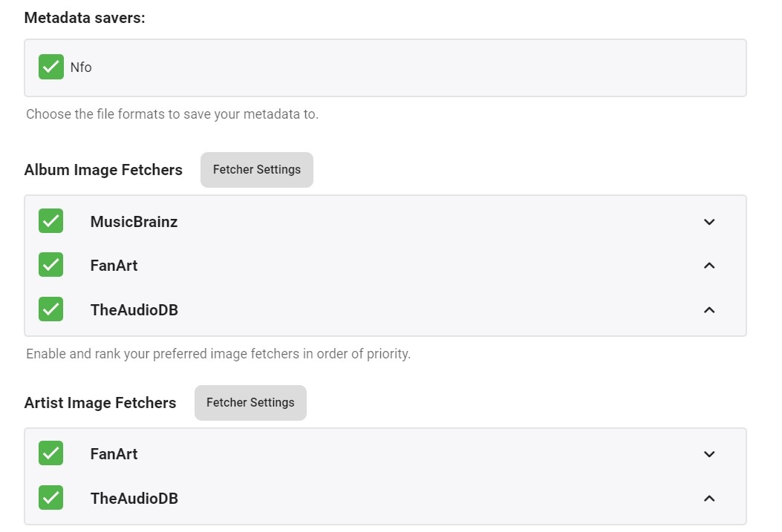Move artist TheAudioDB fetcher up
This screenshot has height=532, width=782.
(709, 499)
